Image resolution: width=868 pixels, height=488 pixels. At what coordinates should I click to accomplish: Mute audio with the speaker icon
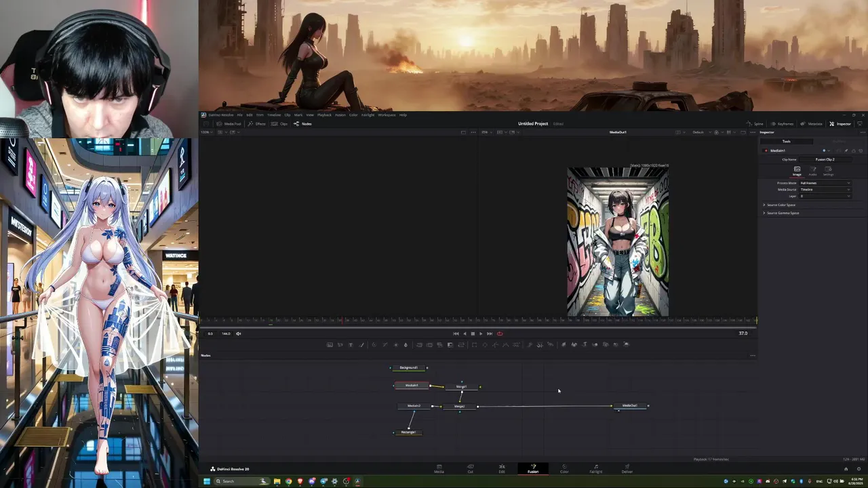pos(238,333)
